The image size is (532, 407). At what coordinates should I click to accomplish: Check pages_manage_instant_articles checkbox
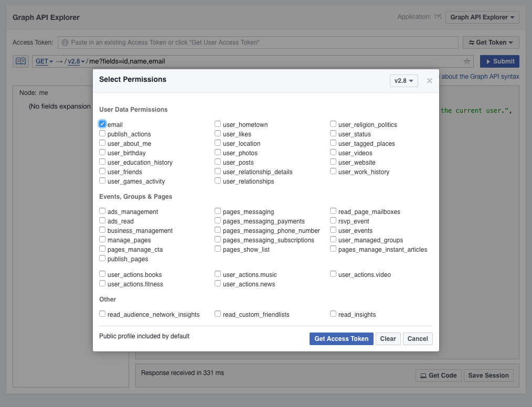click(333, 249)
